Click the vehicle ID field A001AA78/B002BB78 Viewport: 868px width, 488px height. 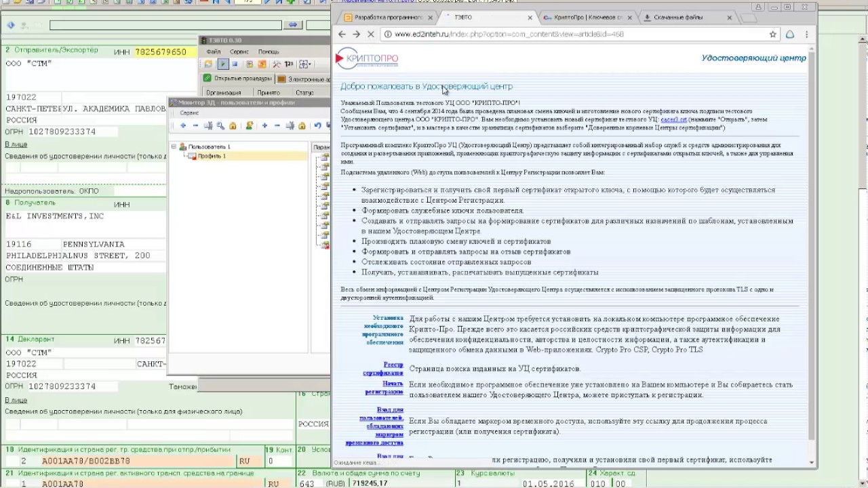(85, 461)
